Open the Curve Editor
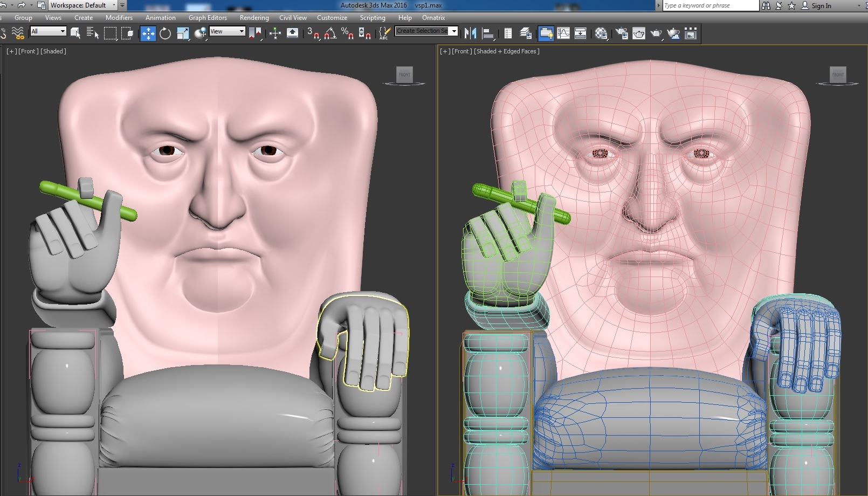This screenshot has width=868, height=496. (x=563, y=33)
